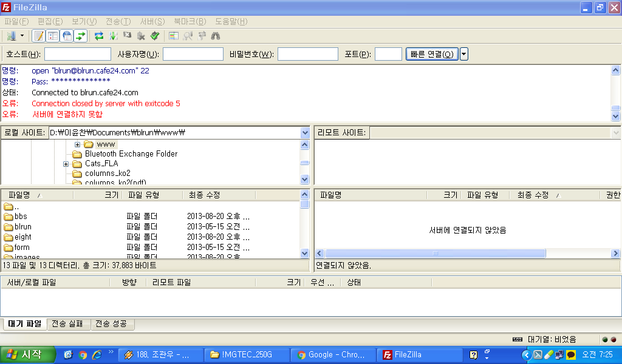
Task: Click the 포트 port input field
Action: pyautogui.click(x=388, y=54)
